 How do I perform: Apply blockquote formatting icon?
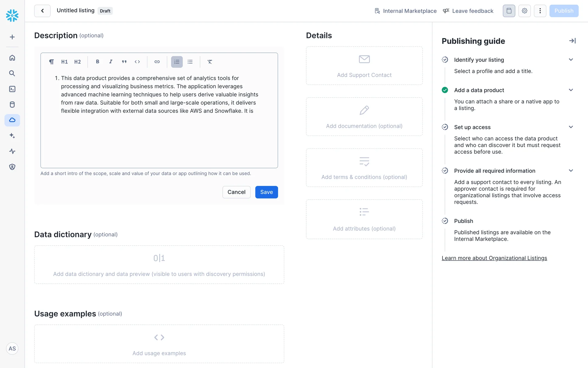124,62
